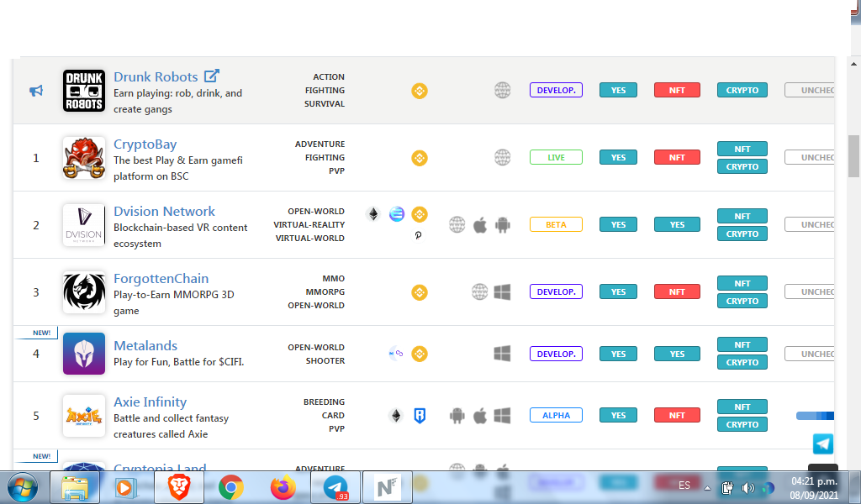861x504 pixels.
Task: Open Brave browser from the taskbar
Action: click(179, 487)
